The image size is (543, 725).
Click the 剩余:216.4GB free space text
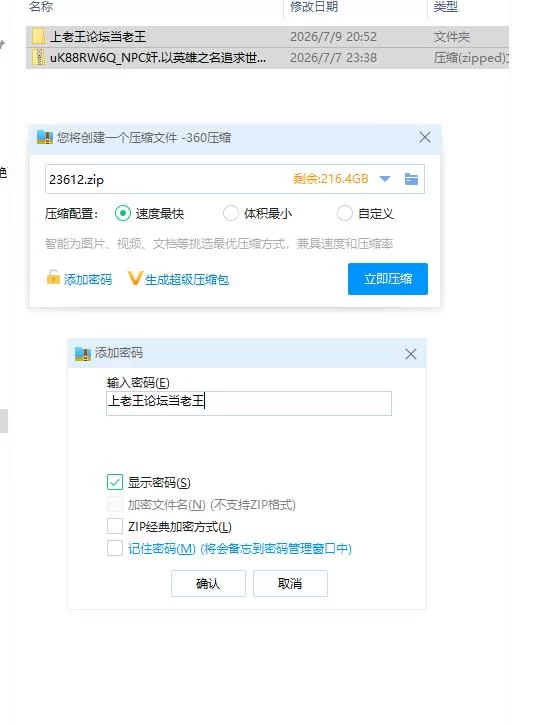pos(331,179)
